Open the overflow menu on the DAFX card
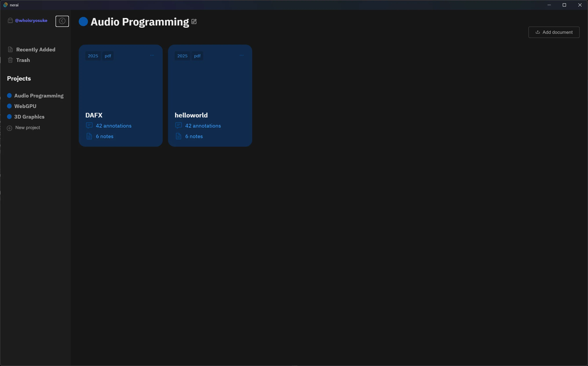Viewport: 588px width, 366px height. pos(152,55)
